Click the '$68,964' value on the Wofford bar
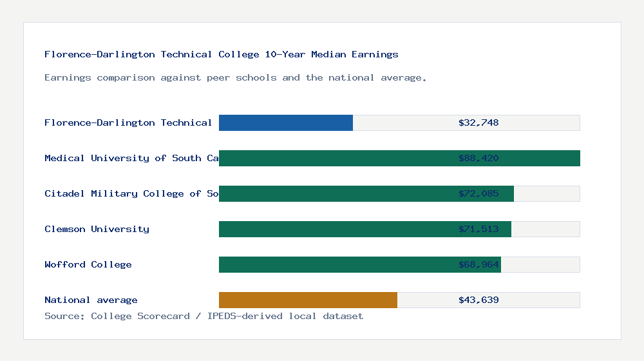 [478, 264]
